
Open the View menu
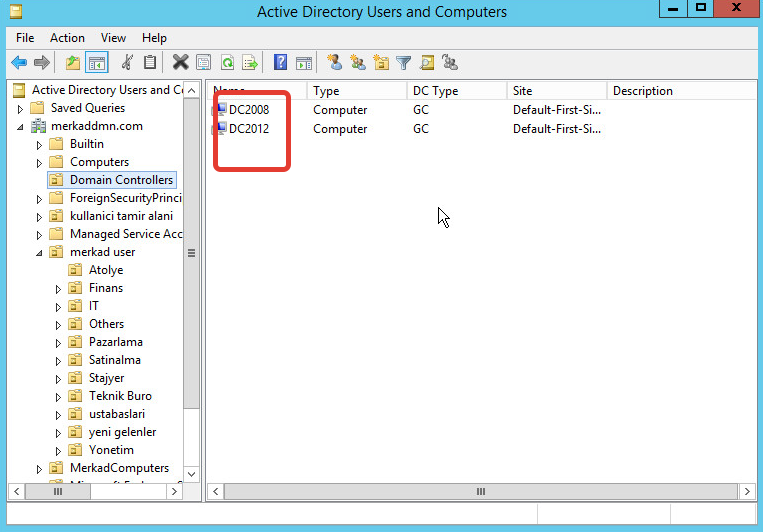point(113,38)
